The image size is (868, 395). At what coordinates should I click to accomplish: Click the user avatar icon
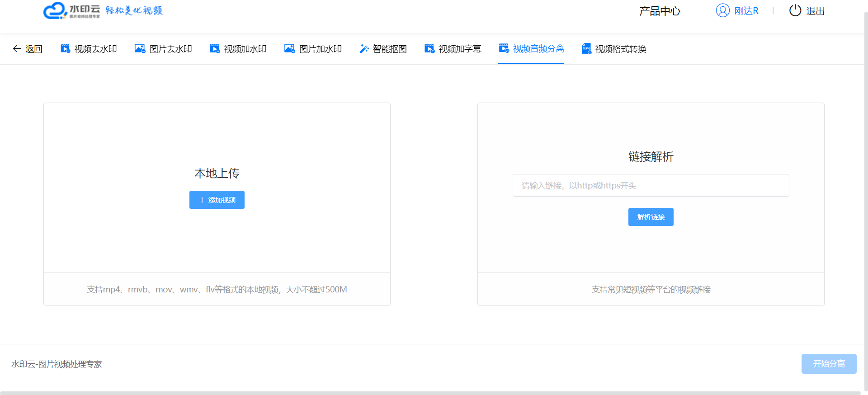pos(723,10)
